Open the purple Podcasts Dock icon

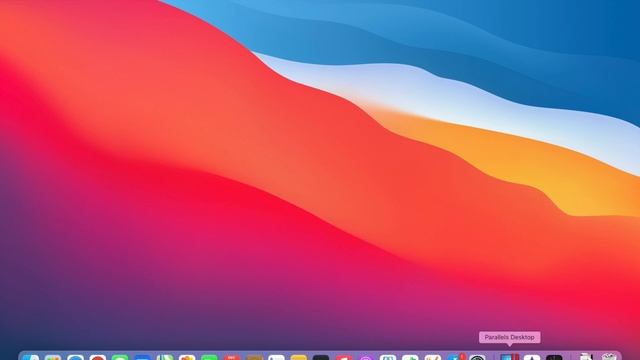tap(366, 357)
